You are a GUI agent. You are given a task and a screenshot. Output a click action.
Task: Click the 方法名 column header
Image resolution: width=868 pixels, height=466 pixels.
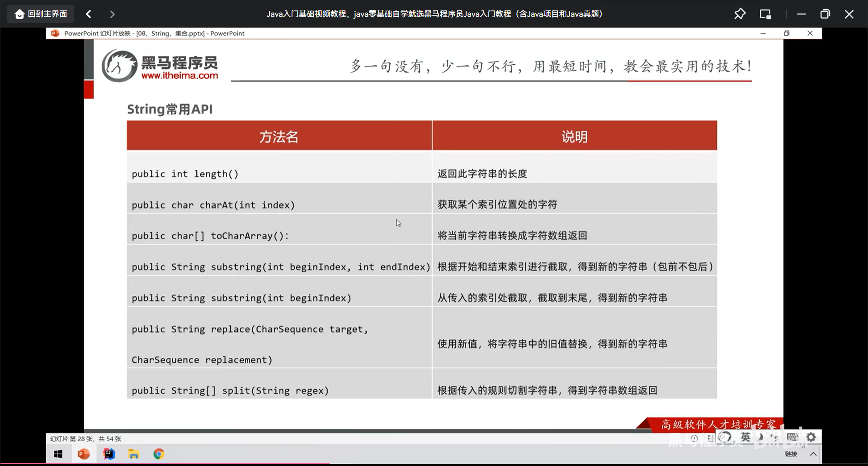tap(279, 136)
